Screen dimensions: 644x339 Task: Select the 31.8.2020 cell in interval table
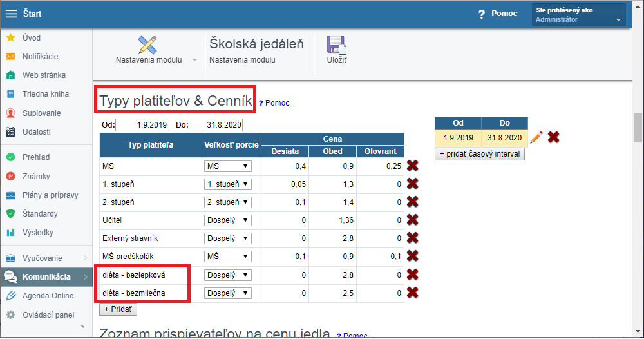point(504,138)
